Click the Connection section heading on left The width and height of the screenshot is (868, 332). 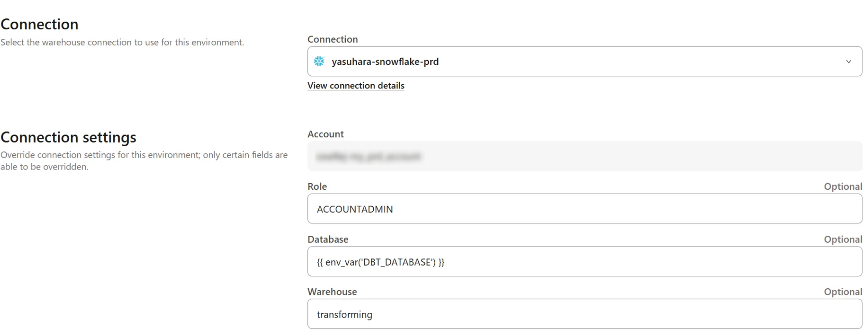click(x=39, y=24)
